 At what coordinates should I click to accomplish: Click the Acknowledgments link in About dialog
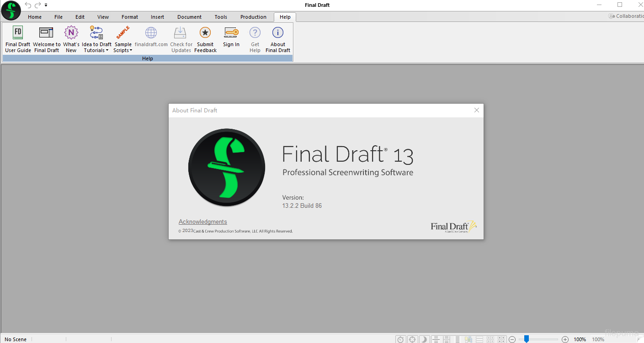tap(202, 222)
